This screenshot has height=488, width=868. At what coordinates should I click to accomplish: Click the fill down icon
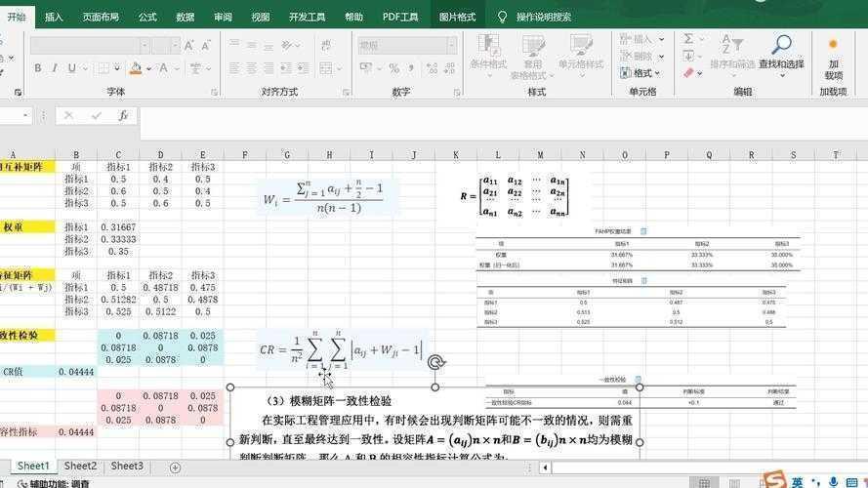pyautogui.click(x=688, y=56)
